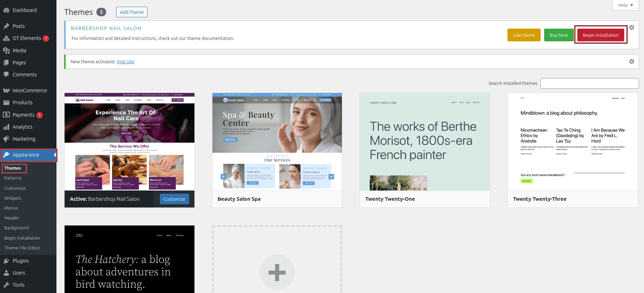Click the Users person icon
This screenshot has height=293, width=644.
click(6, 273)
